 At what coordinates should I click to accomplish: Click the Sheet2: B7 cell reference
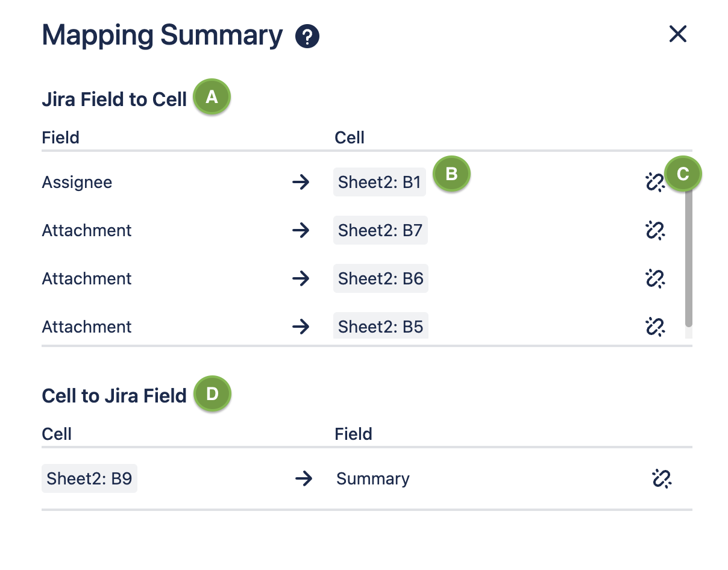(380, 230)
